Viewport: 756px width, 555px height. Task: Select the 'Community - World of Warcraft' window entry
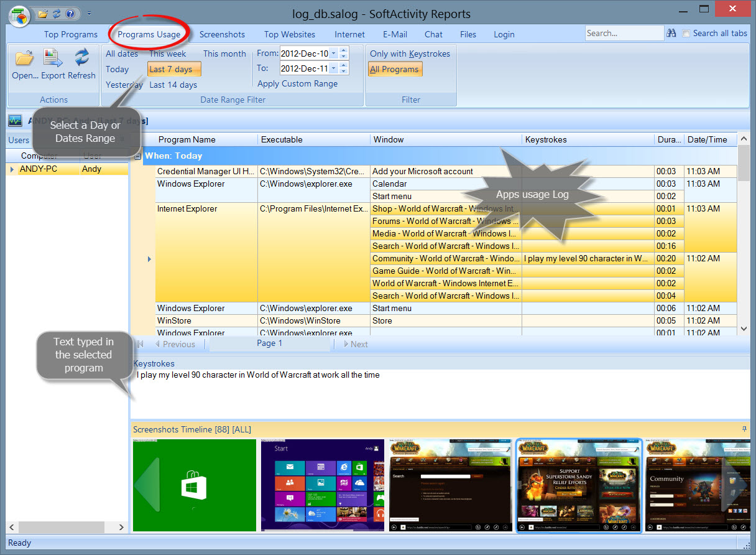click(x=446, y=259)
